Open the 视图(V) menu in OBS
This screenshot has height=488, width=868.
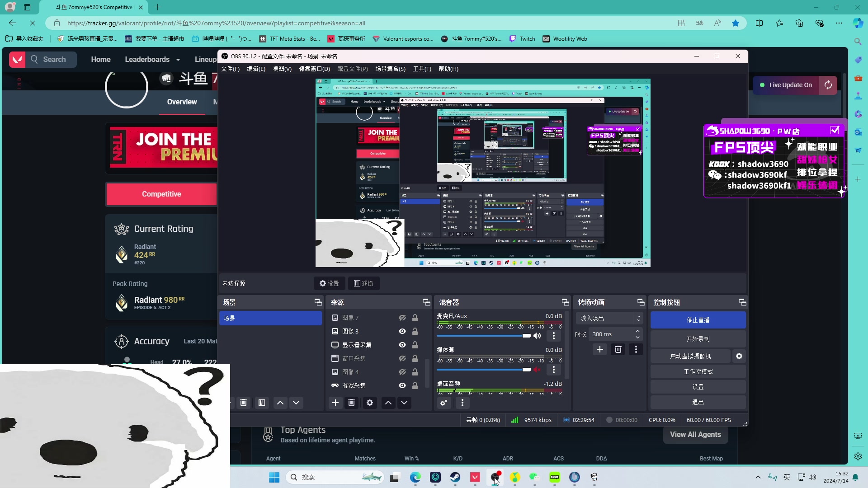[282, 69]
